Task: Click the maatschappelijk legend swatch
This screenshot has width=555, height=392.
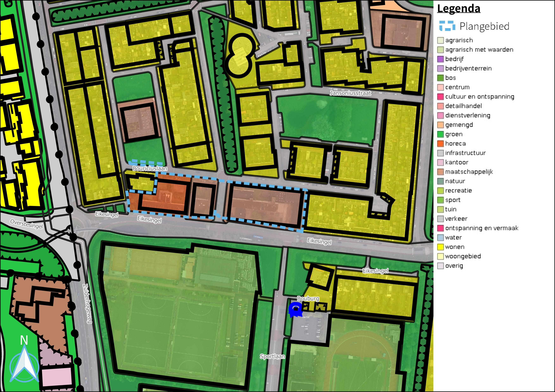Action: (440, 172)
